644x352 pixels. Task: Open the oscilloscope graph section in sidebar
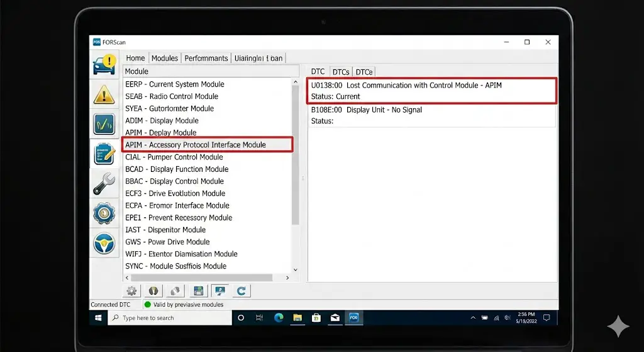pos(104,124)
